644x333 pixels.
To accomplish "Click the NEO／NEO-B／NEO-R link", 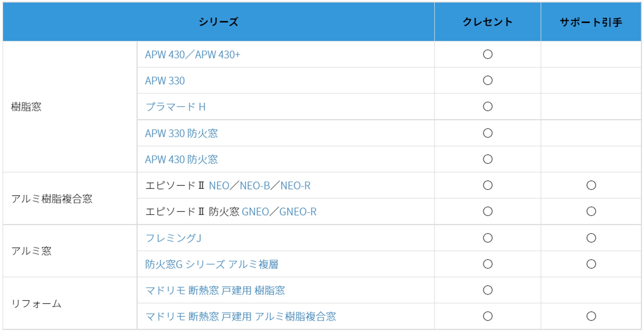I will pos(259,186).
